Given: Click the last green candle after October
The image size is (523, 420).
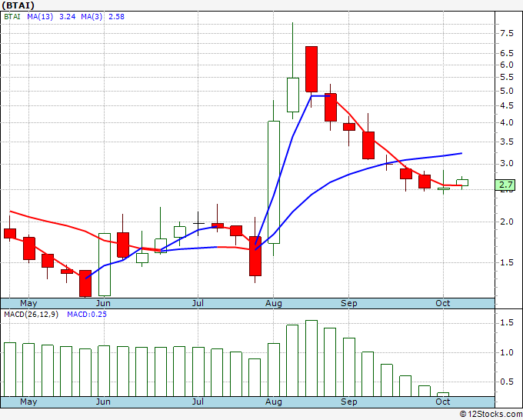Looking at the screenshot, I should click(462, 182).
